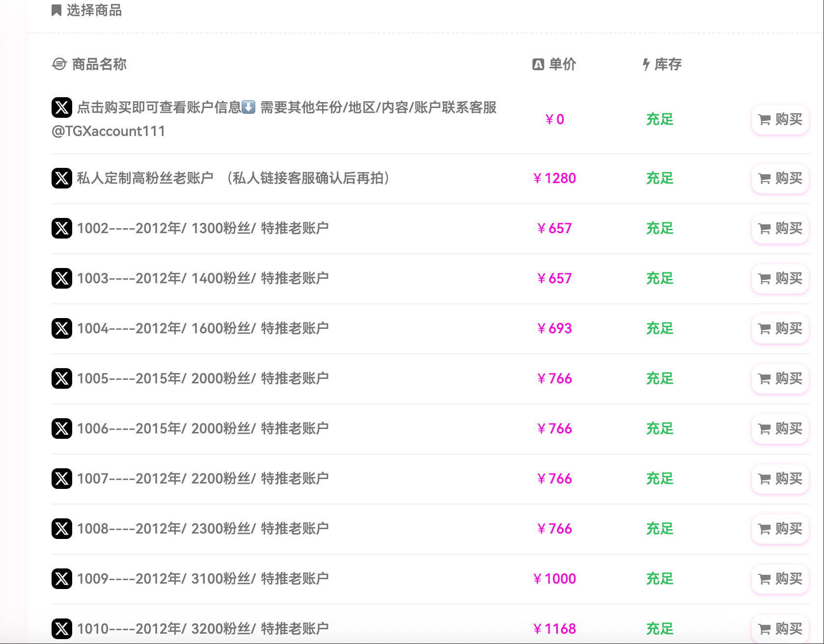Click the bookmark icon beside 选择商品
The image size is (824, 644).
coord(56,10)
